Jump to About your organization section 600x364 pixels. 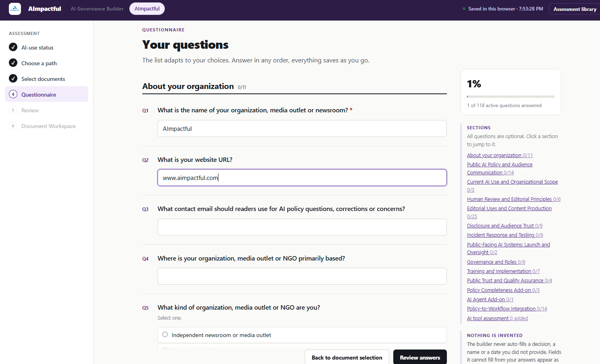[x=500, y=155]
